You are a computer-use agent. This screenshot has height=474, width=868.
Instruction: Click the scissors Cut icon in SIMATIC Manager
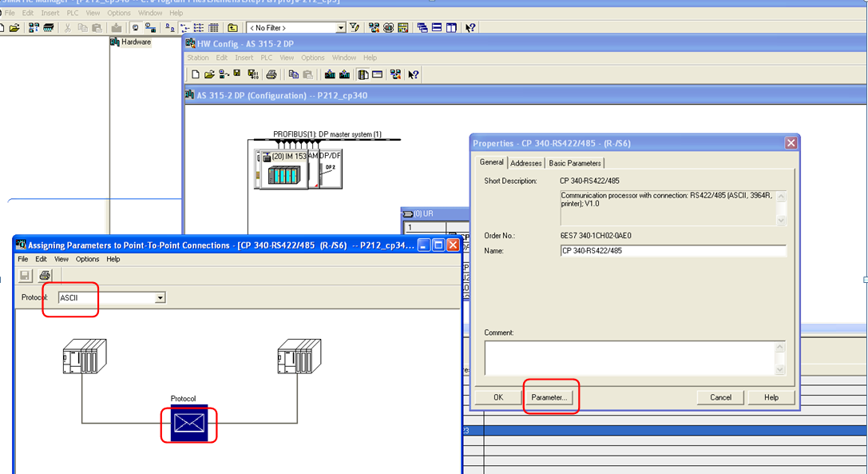pos(68,28)
